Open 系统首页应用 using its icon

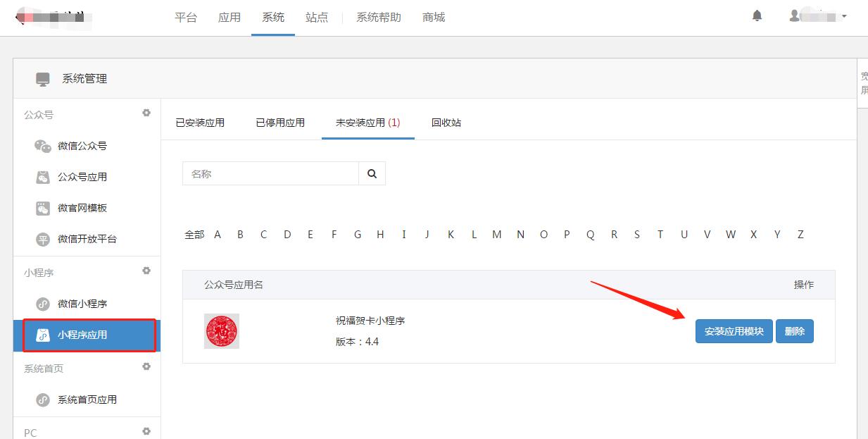[44, 399]
